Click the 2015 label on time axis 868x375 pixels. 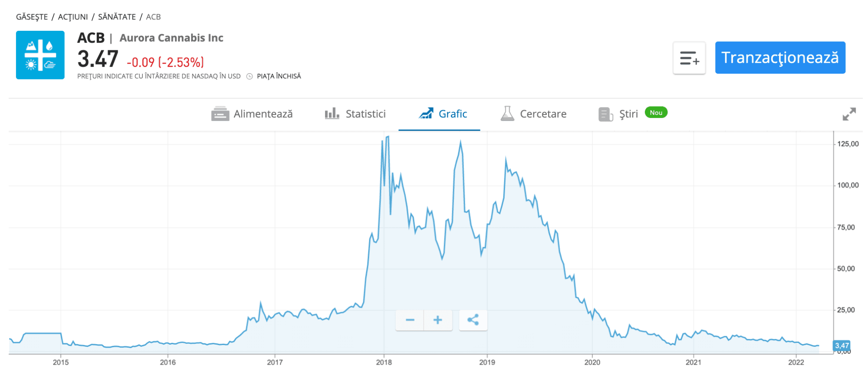(61, 362)
